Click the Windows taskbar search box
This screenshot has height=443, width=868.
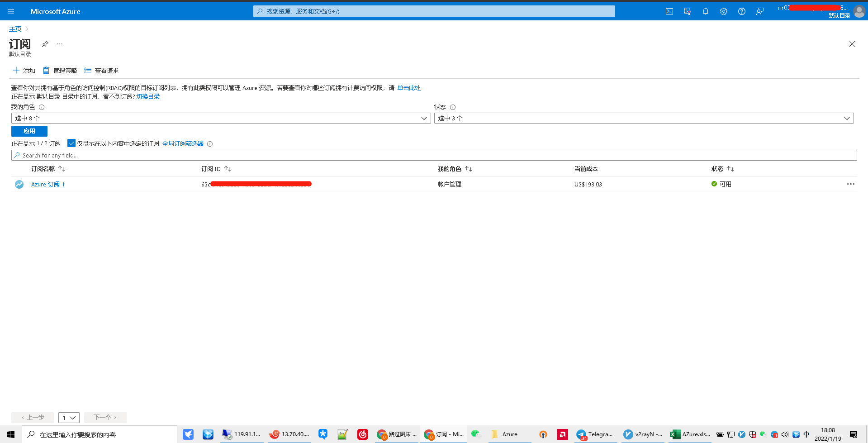[x=100, y=434]
